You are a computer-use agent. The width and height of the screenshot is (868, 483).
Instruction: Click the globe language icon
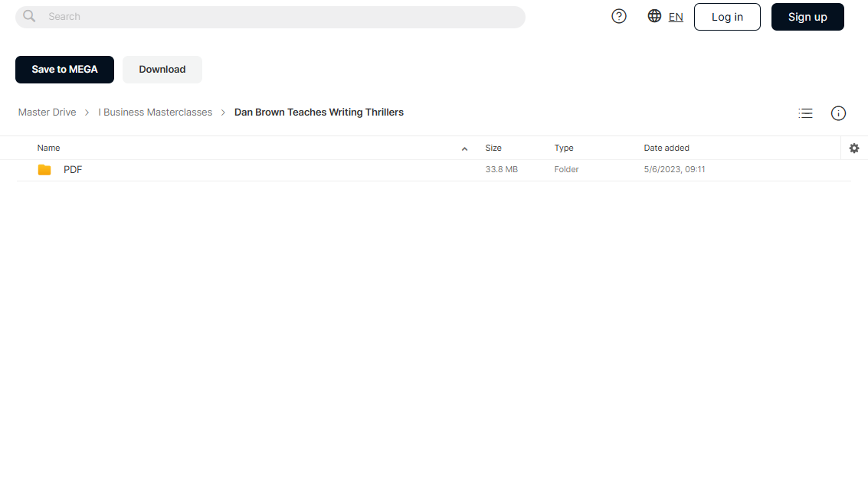coord(654,16)
